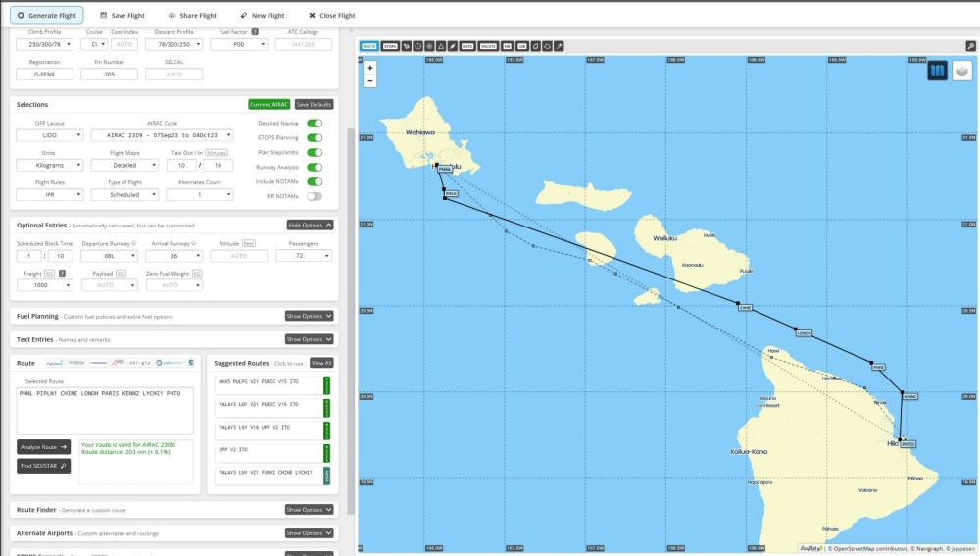Click the map toolbar icon left of cloud
980x556 pixels.
[536, 46]
